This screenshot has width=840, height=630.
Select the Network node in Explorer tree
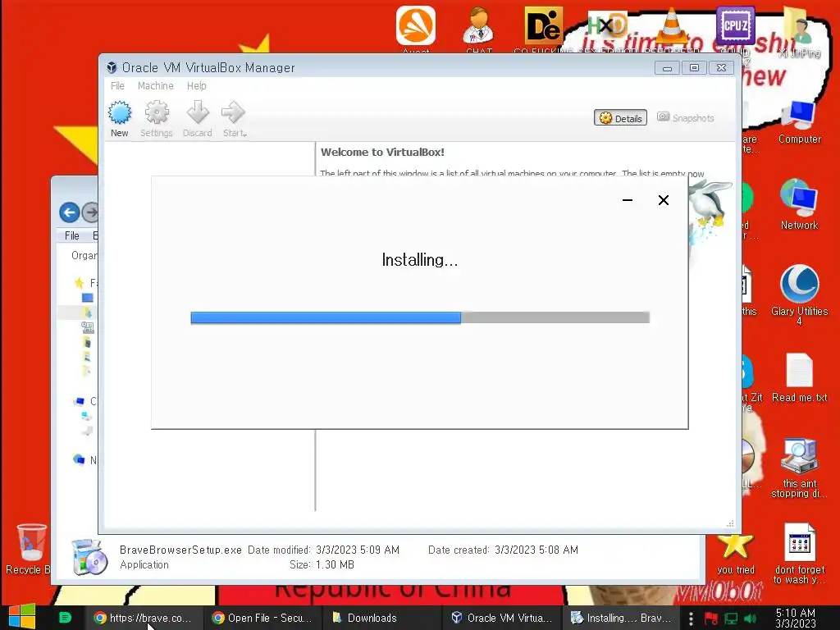tap(80, 459)
